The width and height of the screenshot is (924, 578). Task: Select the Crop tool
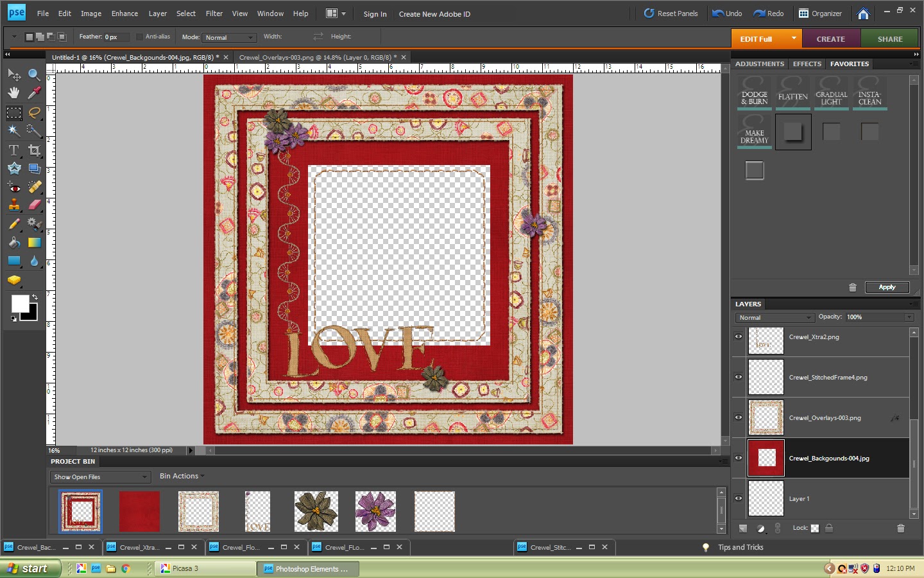click(x=34, y=150)
